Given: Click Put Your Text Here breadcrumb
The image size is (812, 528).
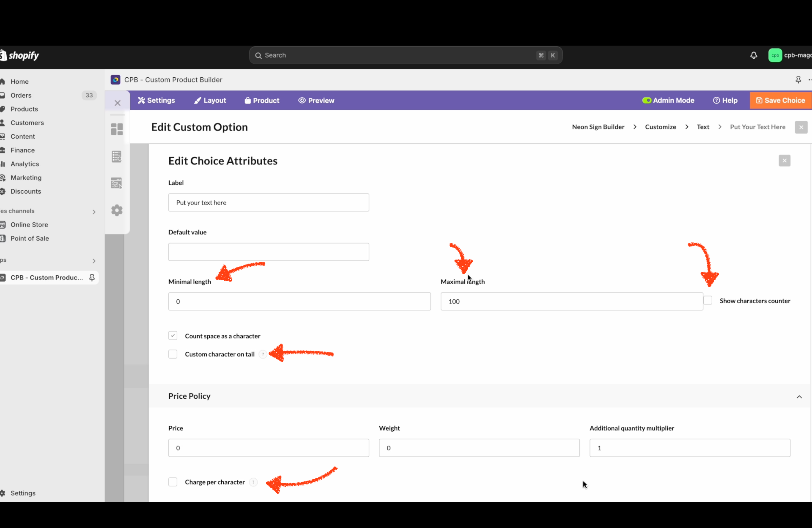Looking at the screenshot, I should pos(757,127).
